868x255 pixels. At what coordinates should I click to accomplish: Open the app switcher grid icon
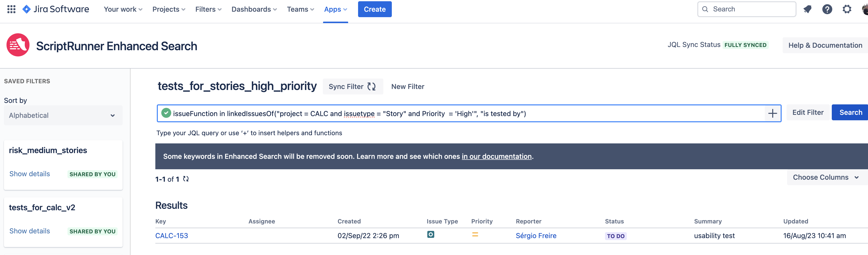[x=11, y=9]
